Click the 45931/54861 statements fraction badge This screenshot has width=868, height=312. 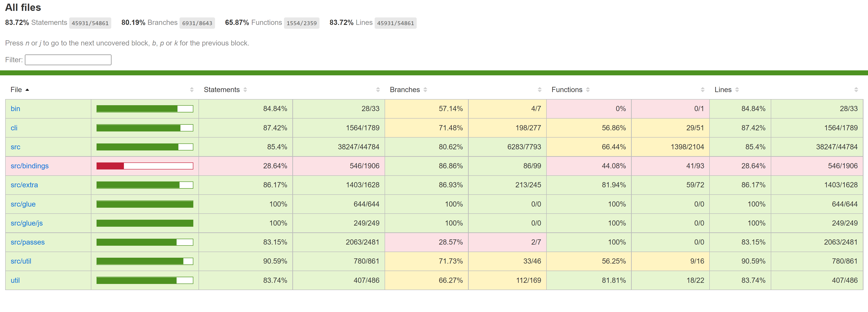tap(90, 23)
